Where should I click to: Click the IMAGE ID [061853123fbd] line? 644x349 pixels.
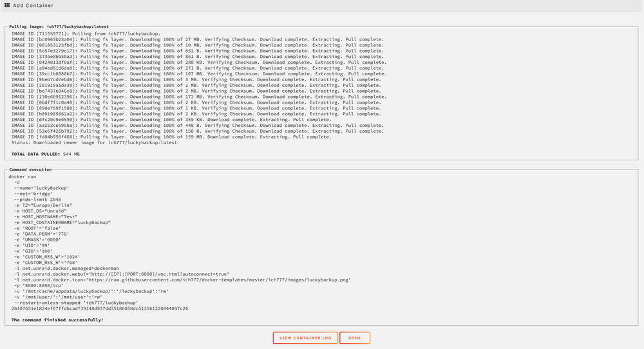click(198, 45)
